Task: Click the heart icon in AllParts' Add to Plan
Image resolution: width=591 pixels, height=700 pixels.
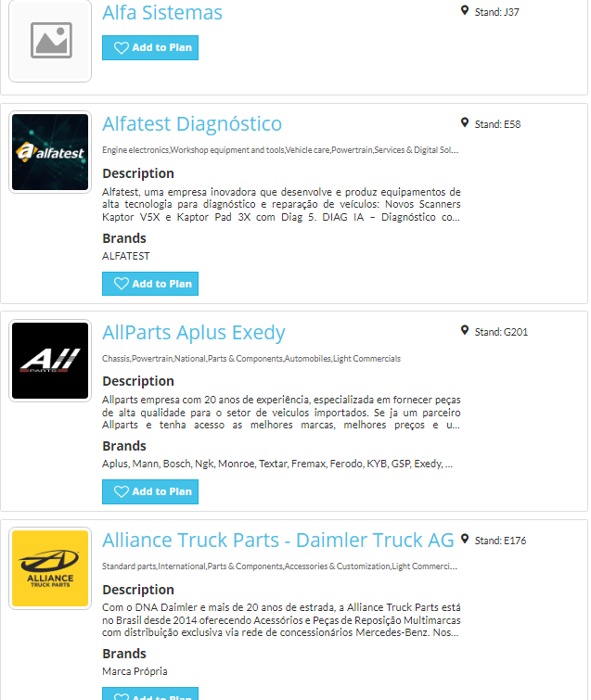Action: pos(121,491)
